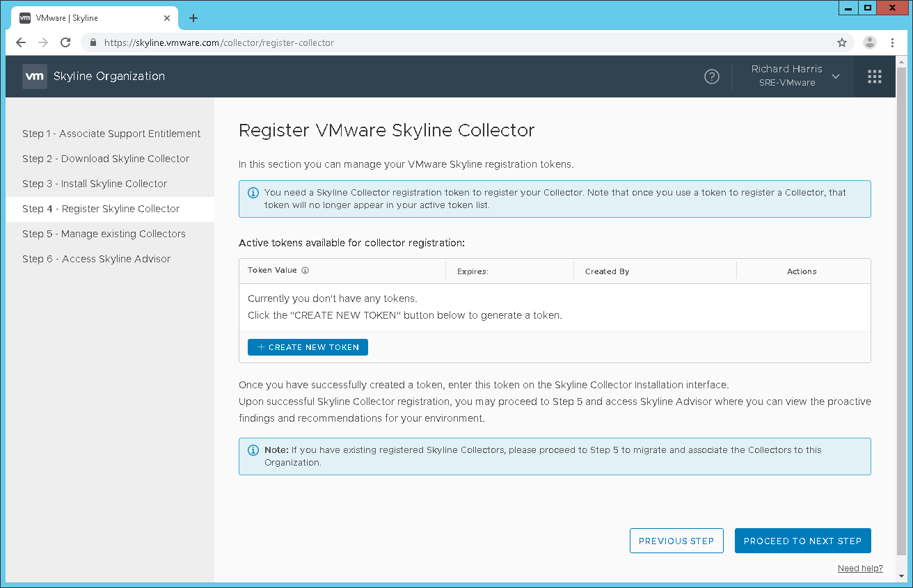Screen dimensions: 913x588
Task: Reload the page with refresh icon
Action: click(65, 42)
